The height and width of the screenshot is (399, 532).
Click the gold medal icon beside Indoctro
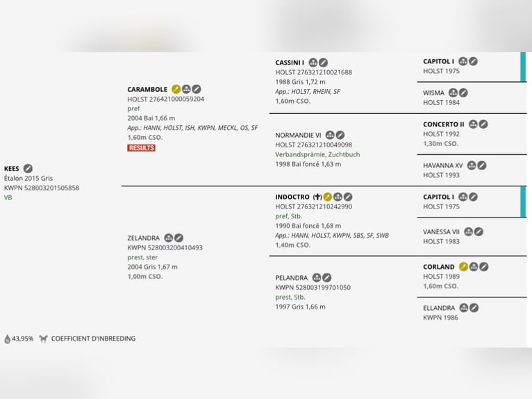(x=328, y=197)
